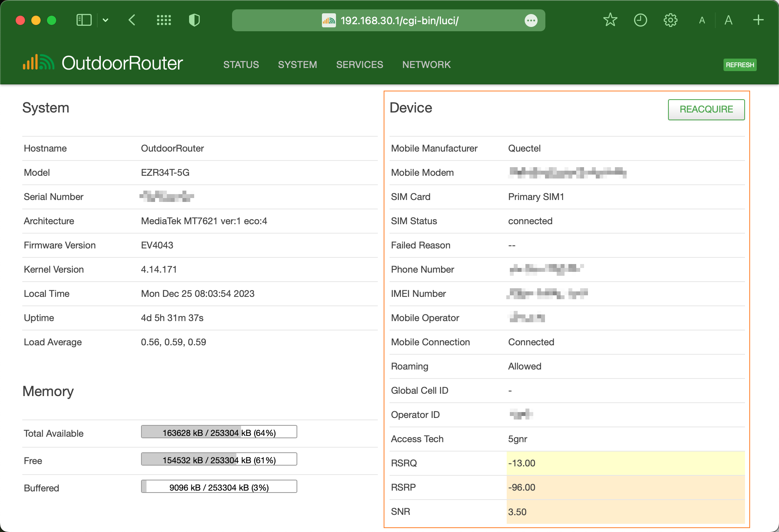Open the tab grid overview icon
The height and width of the screenshot is (532, 779).
click(164, 20)
